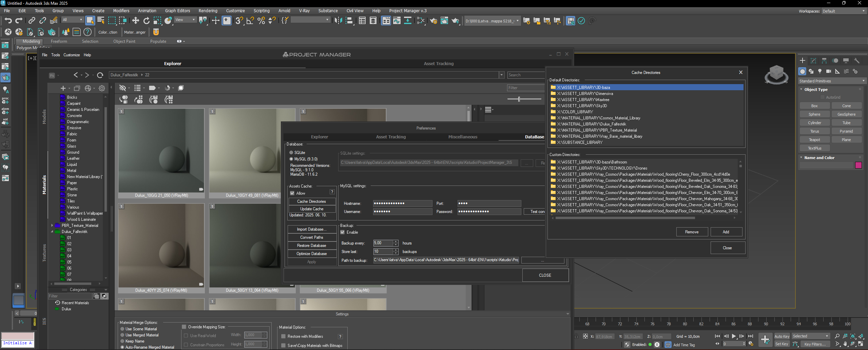Go back in Project Manager navigation
868x350 pixels.
click(x=76, y=75)
